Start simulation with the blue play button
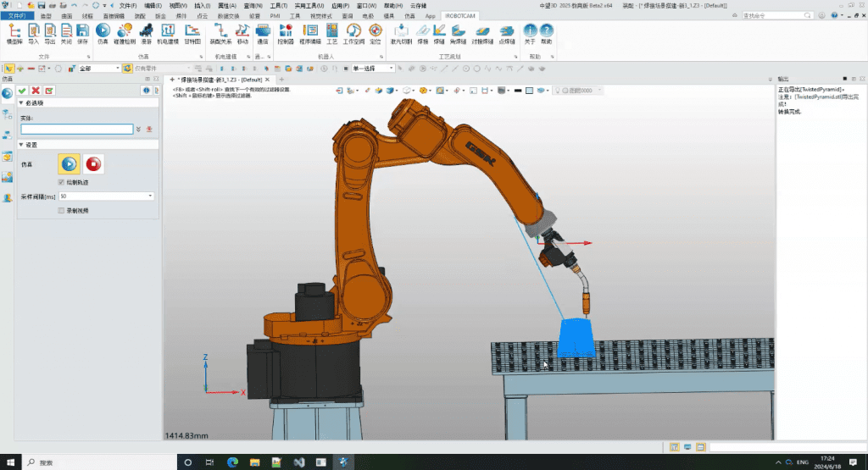The image size is (868, 470). pyautogui.click(x=69, y=164)
